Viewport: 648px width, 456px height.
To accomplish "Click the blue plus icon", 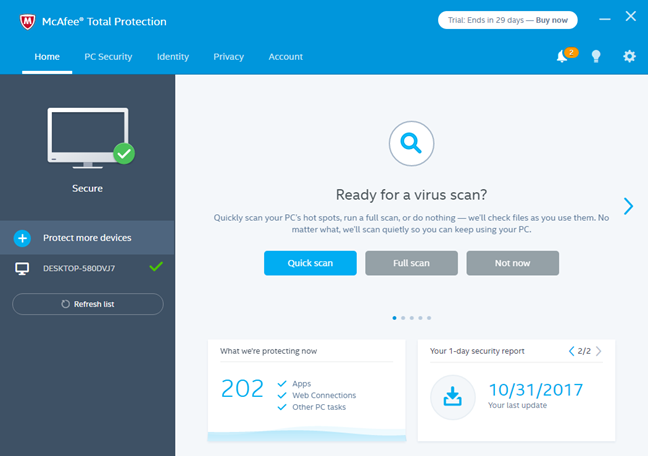I will point(22,238).
